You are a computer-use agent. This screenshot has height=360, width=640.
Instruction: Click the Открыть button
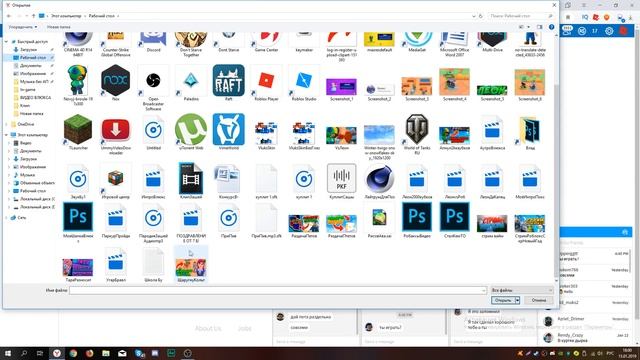503,300
